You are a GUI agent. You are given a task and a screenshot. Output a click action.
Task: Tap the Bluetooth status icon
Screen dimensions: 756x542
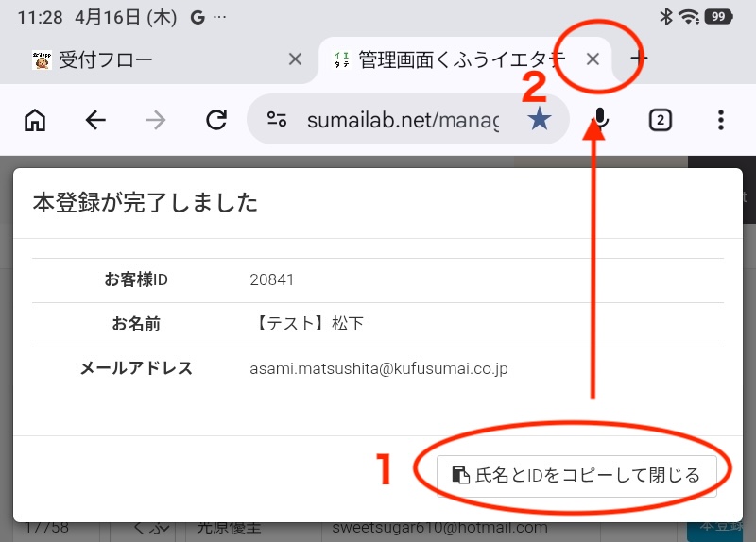pyautogui.click(x=666, y=17)
